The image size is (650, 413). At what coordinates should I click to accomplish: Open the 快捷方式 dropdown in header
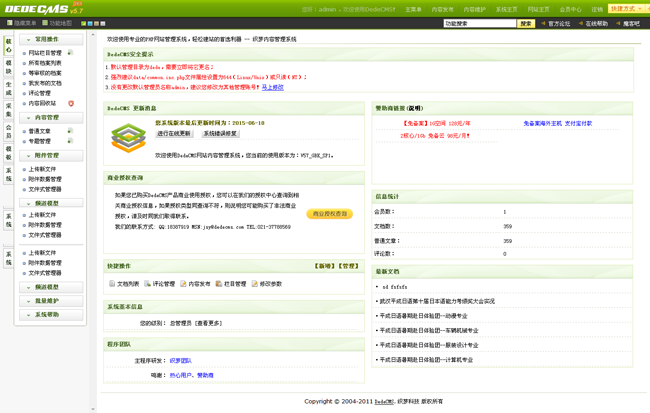click(626, 9)
